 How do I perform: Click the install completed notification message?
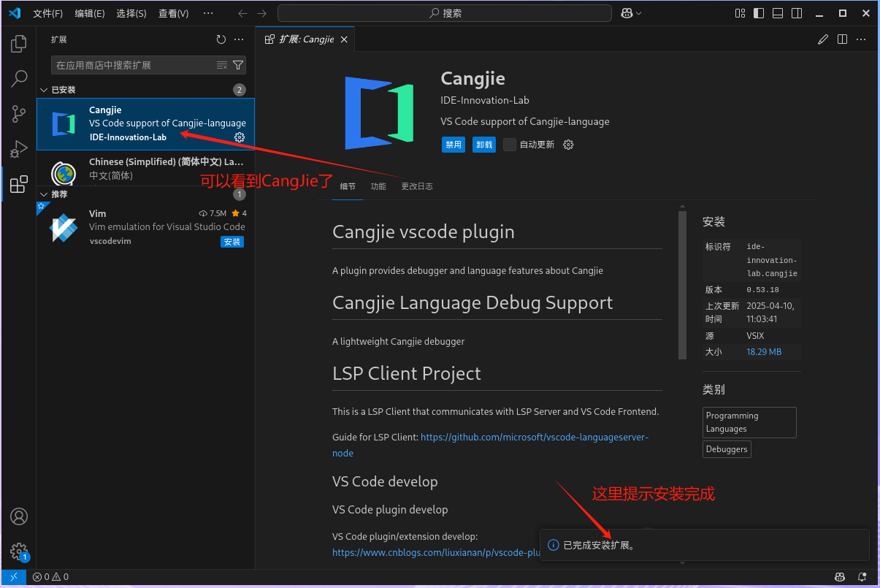[x=600, y=546]
